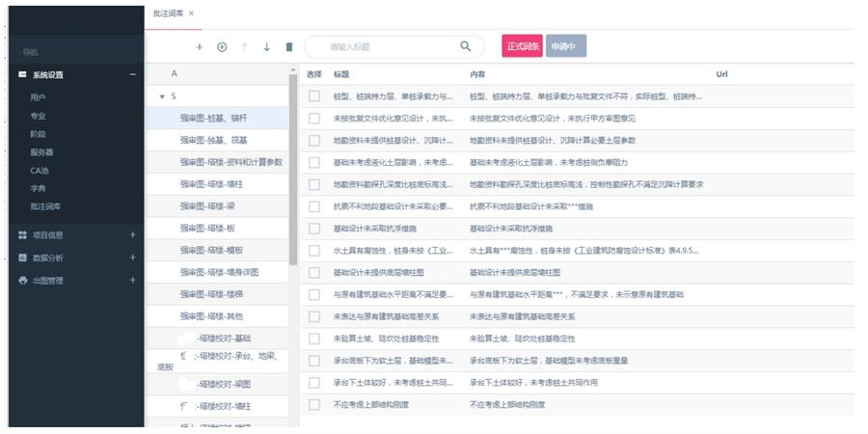Open 字典 in the sidebar
The width and height of the screenshot is (868, 434).
[38, 188]
